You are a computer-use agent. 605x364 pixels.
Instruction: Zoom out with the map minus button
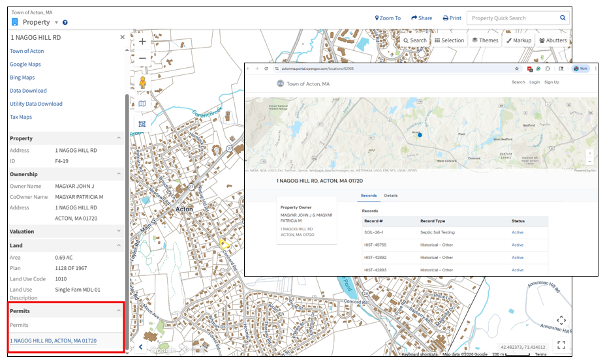click(142, 58)
